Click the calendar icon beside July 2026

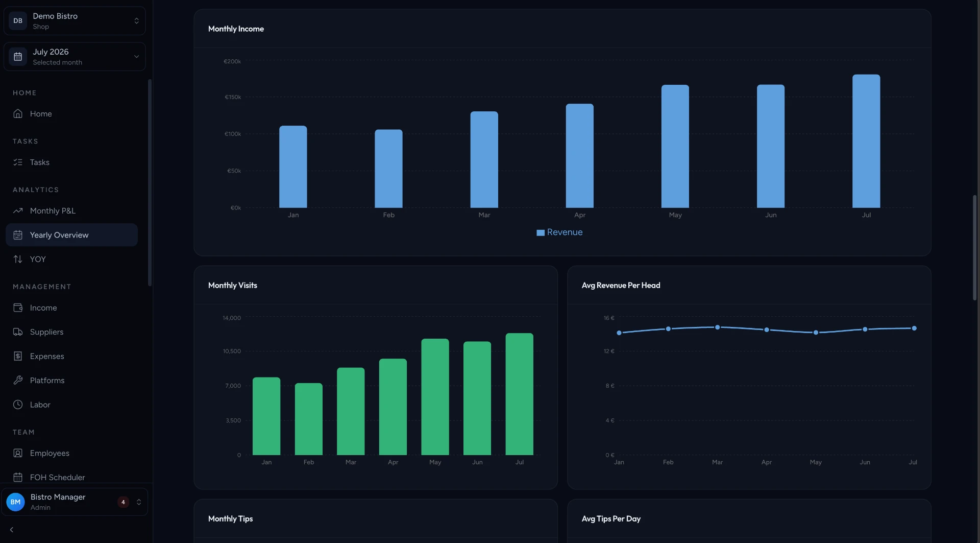click(x=18, y=57)
